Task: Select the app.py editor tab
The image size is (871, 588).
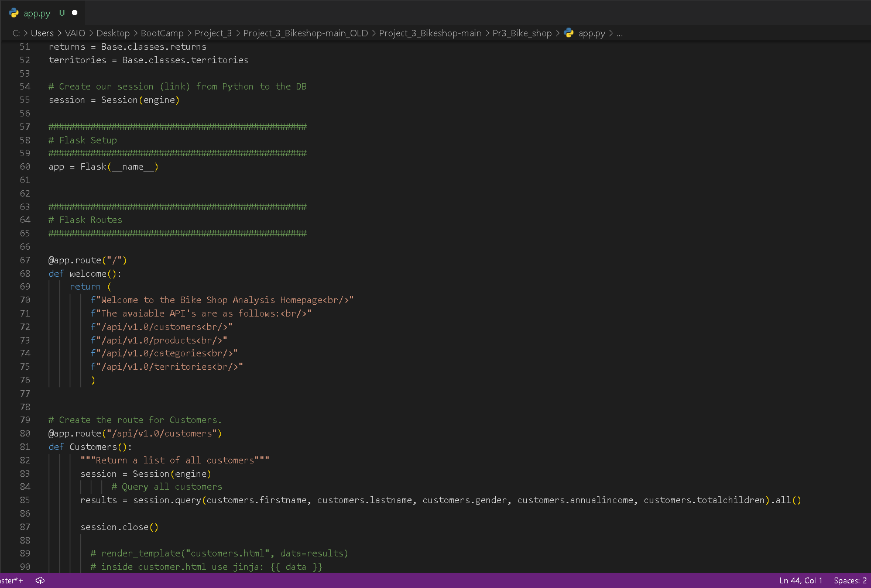Action: click(x=43, y=13)
